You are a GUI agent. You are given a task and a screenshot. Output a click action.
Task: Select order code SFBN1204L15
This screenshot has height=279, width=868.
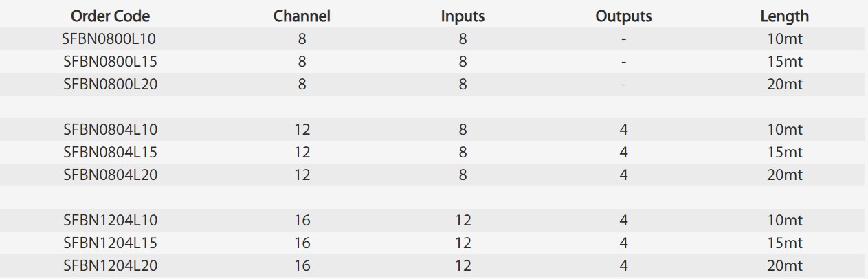pos(110,243)
